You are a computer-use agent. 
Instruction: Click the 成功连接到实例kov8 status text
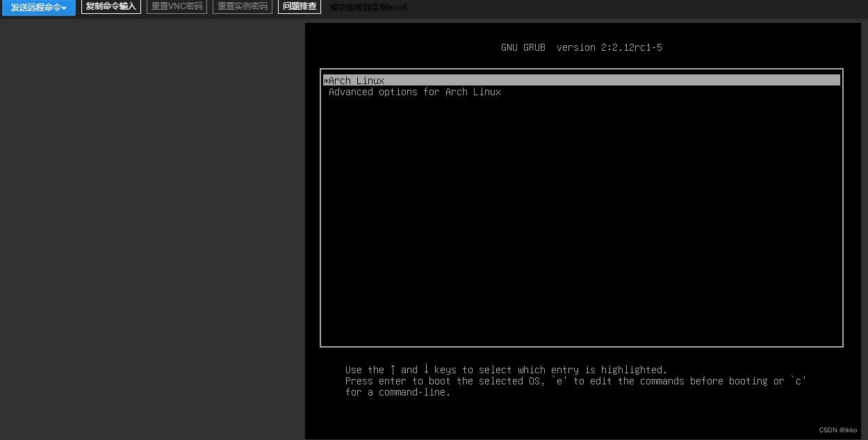[x=370, y=8]
